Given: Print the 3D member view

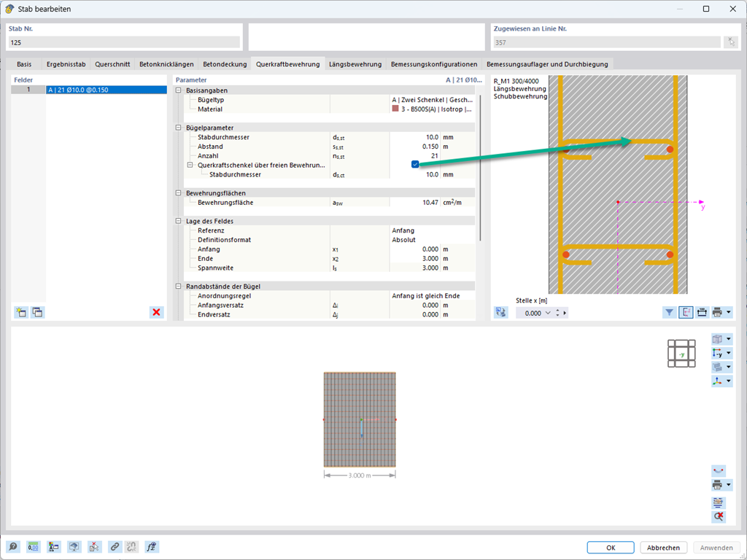Looking at the screenshot, I should (x=717, y=485).
